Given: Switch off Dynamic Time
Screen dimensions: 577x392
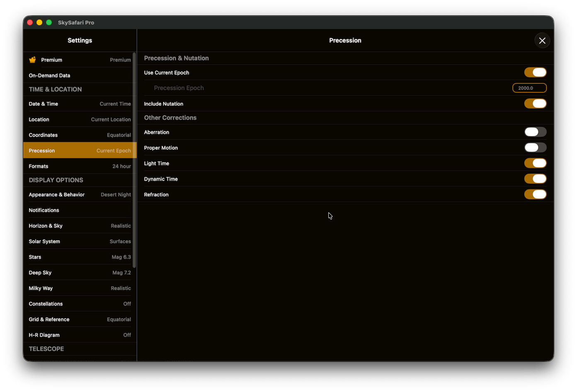Looking at the screenshot, I should pyautogui.click(x=535, y=179).
